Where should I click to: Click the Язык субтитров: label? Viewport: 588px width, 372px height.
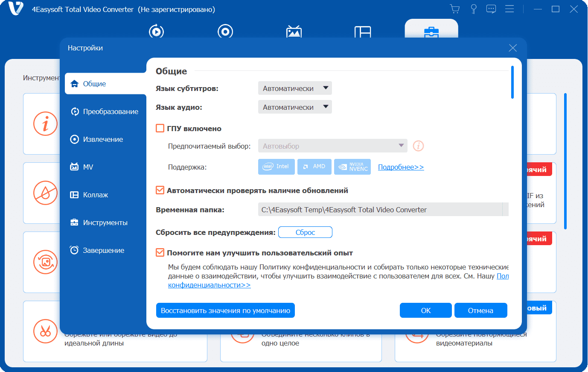(187, 89)
